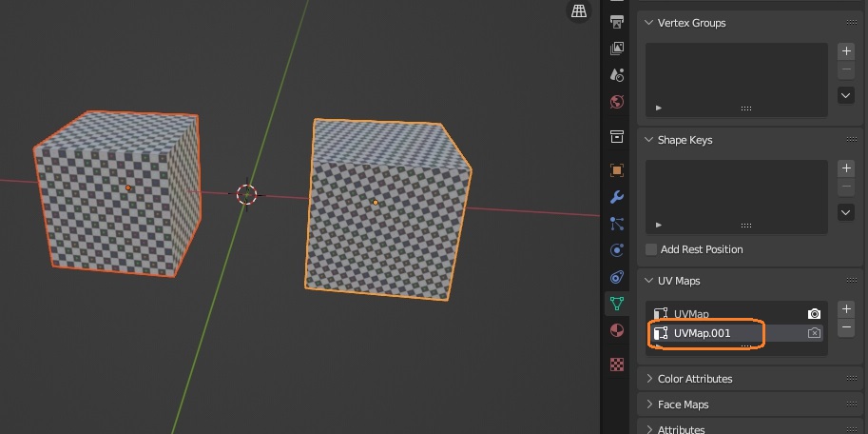Toggle perspective/orthographic view grid icon

pos(579,11)
